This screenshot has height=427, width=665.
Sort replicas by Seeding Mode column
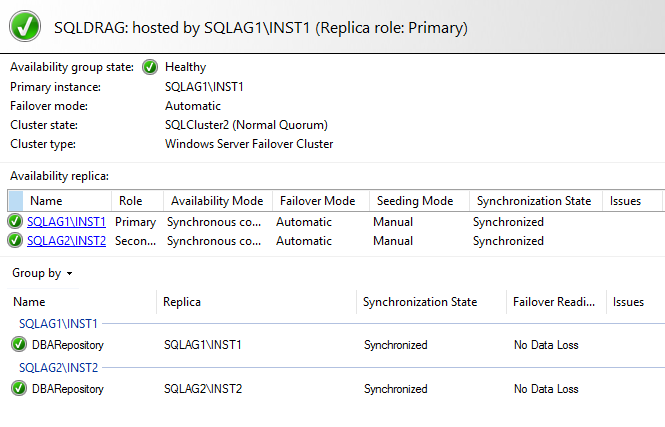tap(415, 201)
